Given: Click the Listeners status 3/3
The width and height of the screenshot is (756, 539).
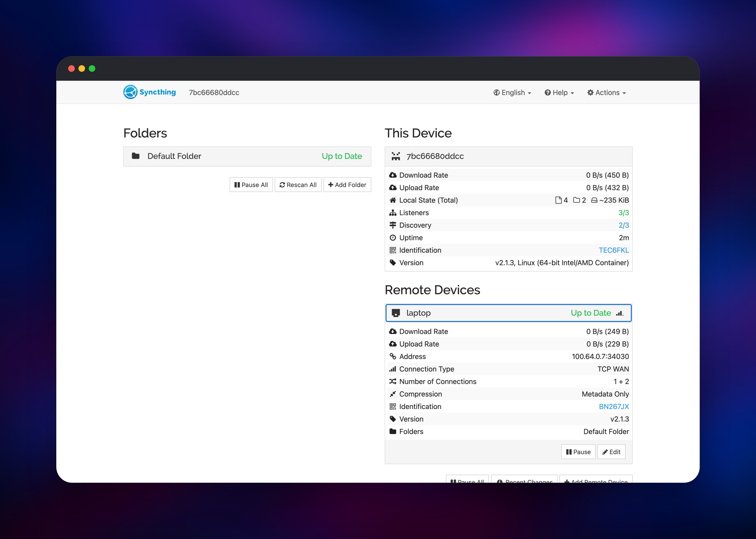Looking at the screenshot, I should coord(624,213).
